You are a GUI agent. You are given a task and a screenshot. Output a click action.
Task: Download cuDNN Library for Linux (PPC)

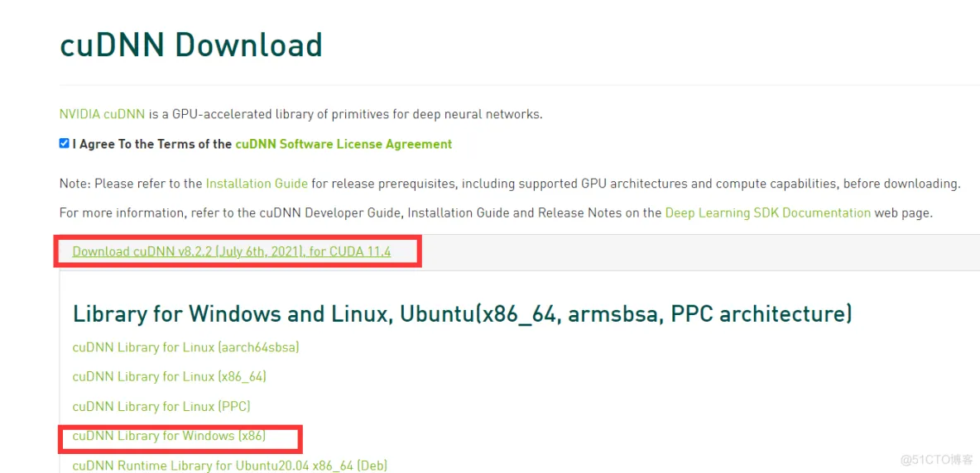click(161, 406)
